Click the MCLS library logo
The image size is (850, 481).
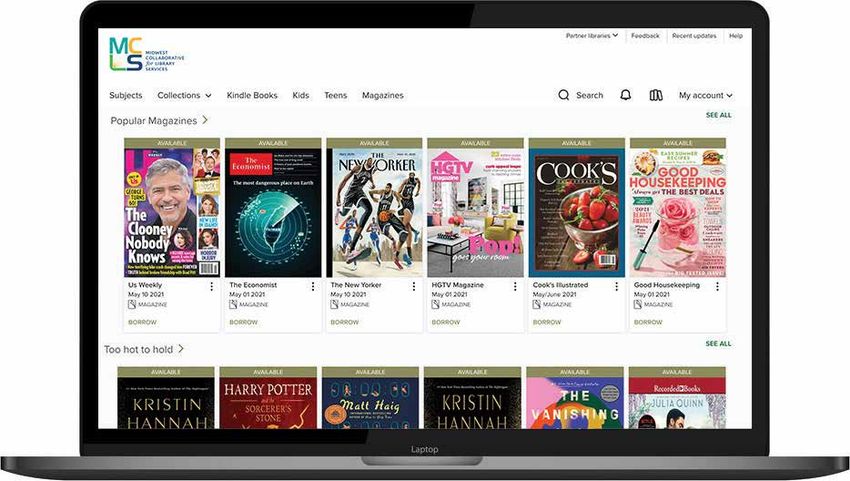point(146,54)
